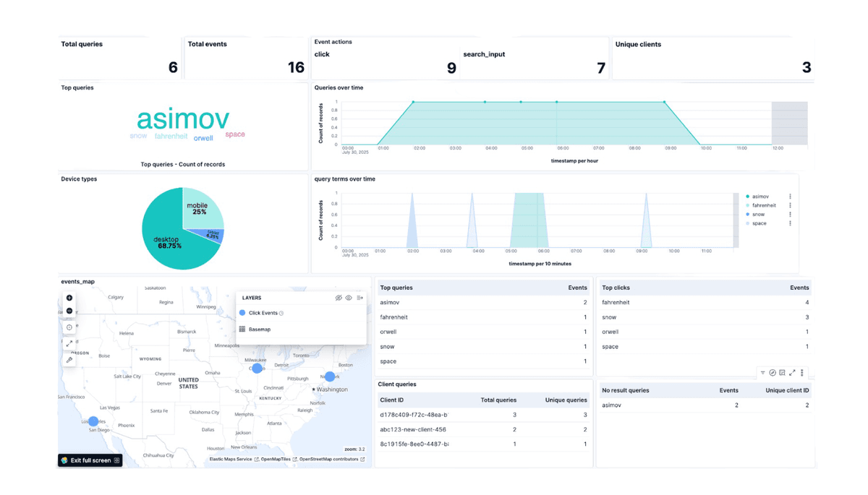Zoom out on the events_map
868x495 pixels.
pos(69,310)
